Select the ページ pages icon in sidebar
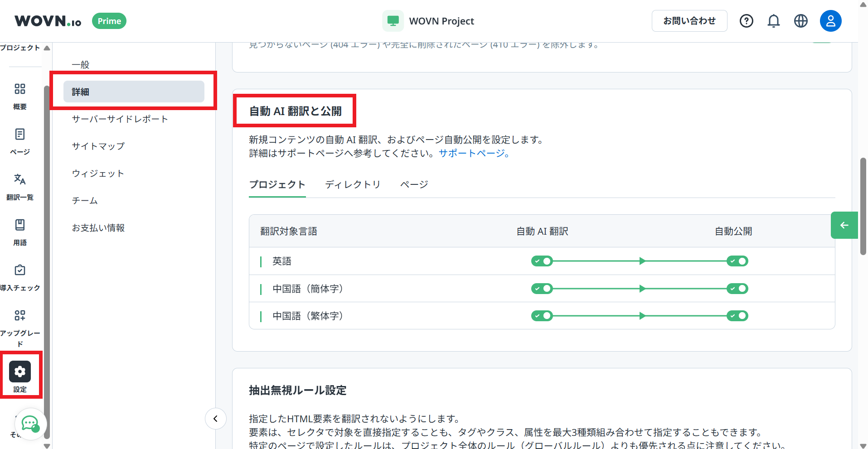868x449 pixels. click(19, 140)
